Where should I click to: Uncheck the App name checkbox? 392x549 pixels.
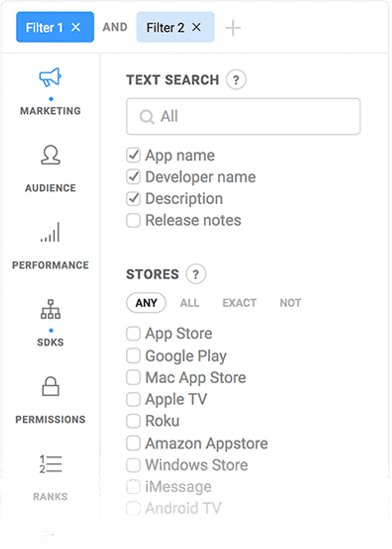pos(133,156)
